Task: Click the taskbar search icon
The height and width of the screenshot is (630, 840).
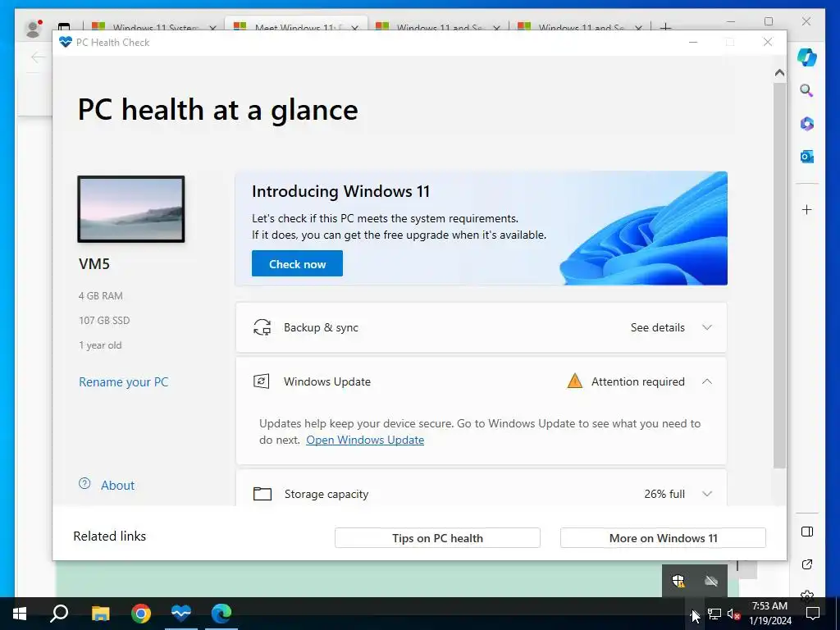Action: [x=59, y=614]
